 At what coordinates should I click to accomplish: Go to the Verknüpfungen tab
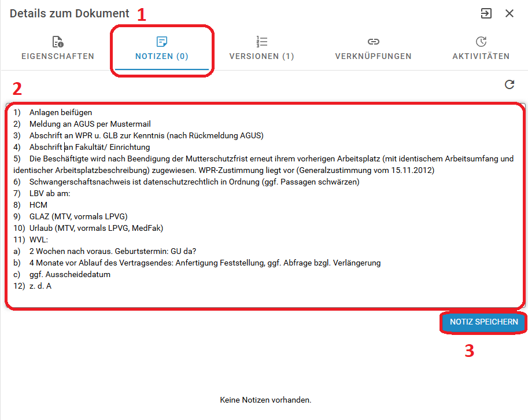(373, 56)
